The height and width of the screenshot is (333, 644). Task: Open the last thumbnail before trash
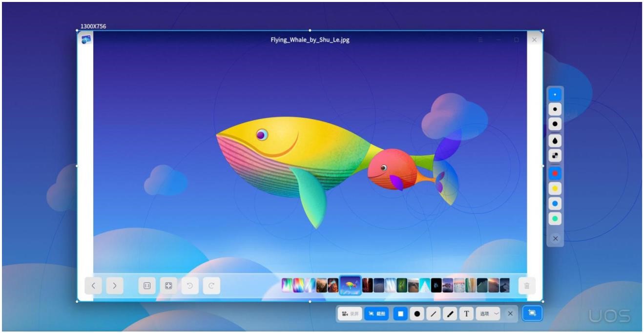(505, 286)
